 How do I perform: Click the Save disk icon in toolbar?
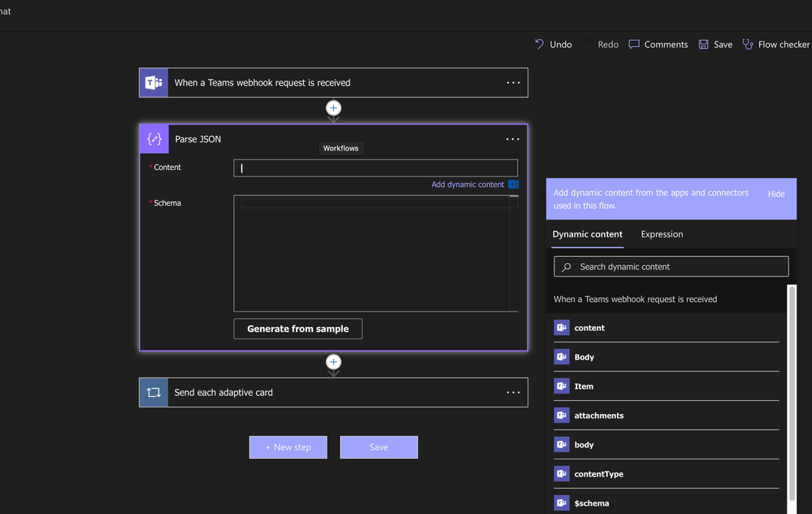click(703, 44)
